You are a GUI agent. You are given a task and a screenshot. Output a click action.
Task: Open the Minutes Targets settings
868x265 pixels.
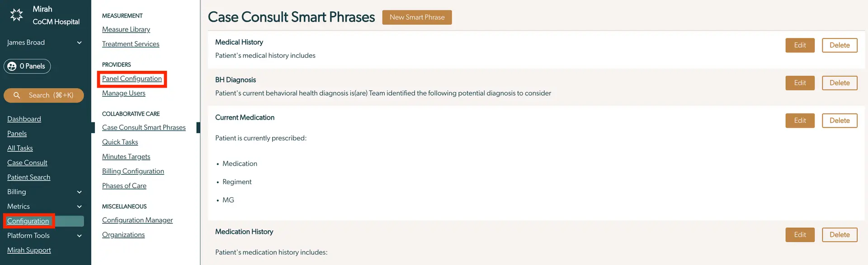tap(126, 156)
